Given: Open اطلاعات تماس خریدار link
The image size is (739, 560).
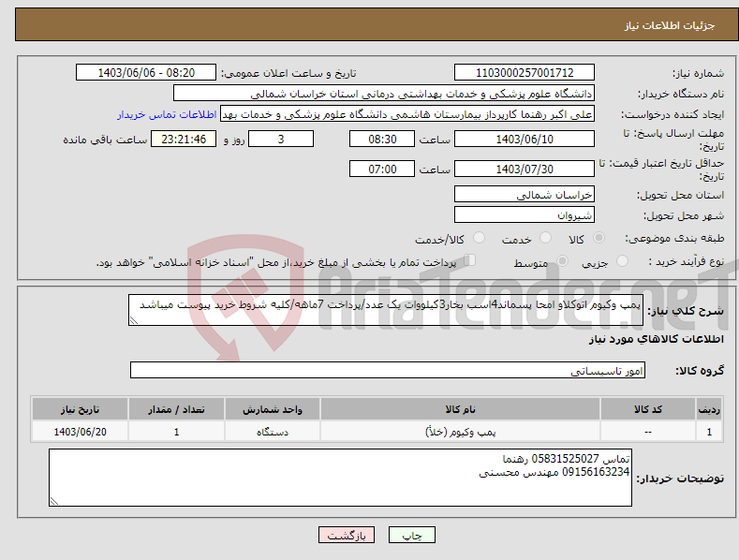Looking at the screenshot, I should click(x=167, y=114).
